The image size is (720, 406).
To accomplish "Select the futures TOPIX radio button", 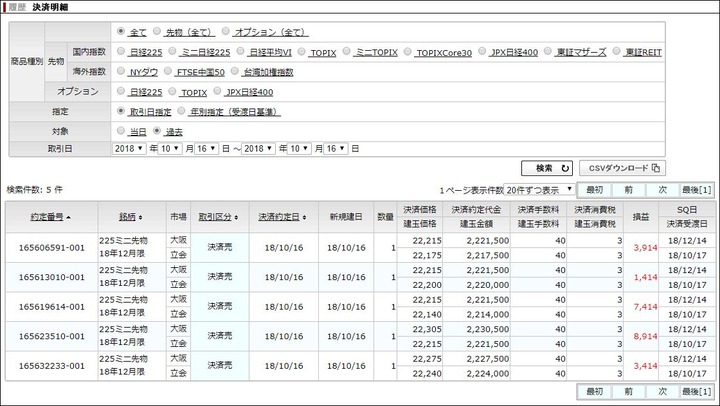I will coord(302,51).
